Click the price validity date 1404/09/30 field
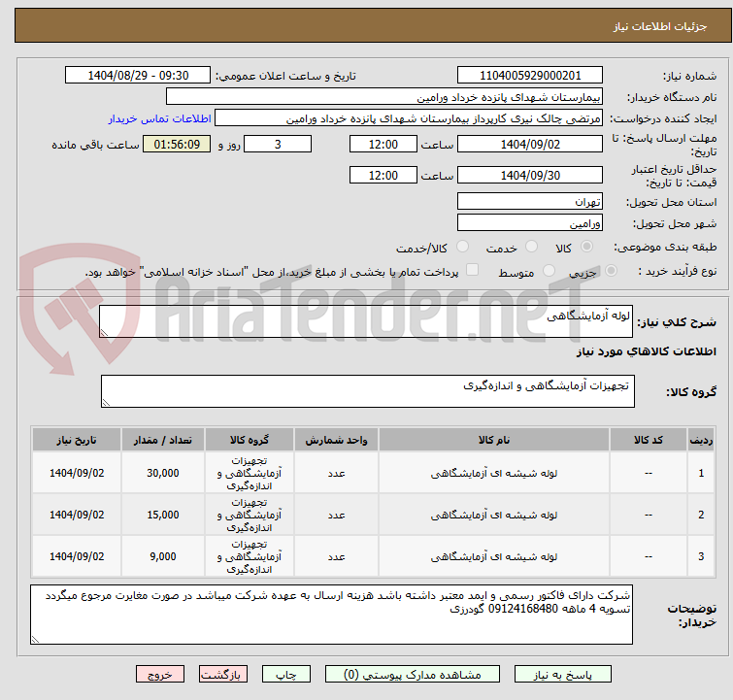 (530, 176)
